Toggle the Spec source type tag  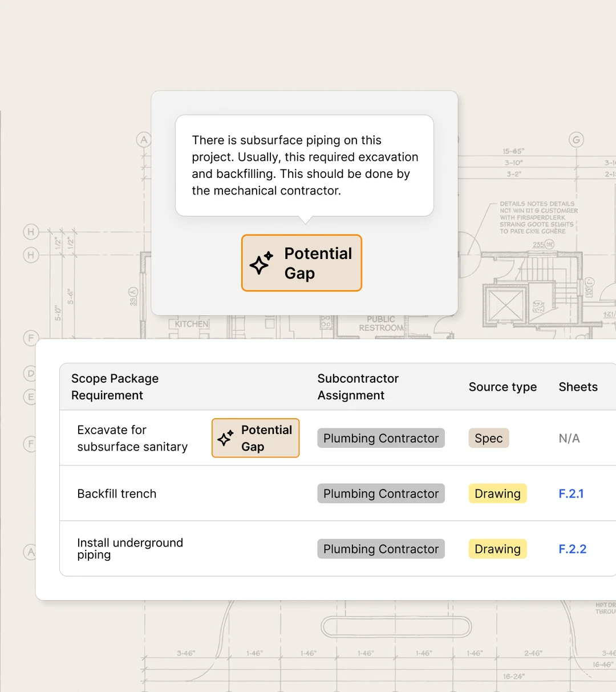[488, 438]
